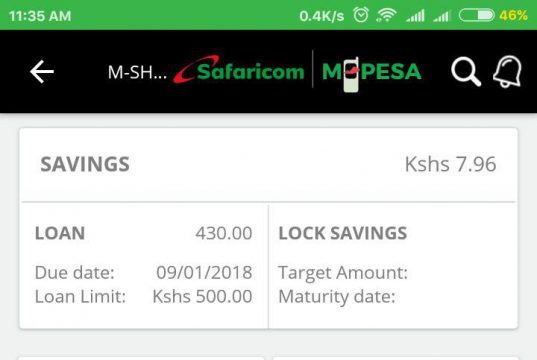Tap the M-SH... title text
537x360 pixels.
coord(137,72)
